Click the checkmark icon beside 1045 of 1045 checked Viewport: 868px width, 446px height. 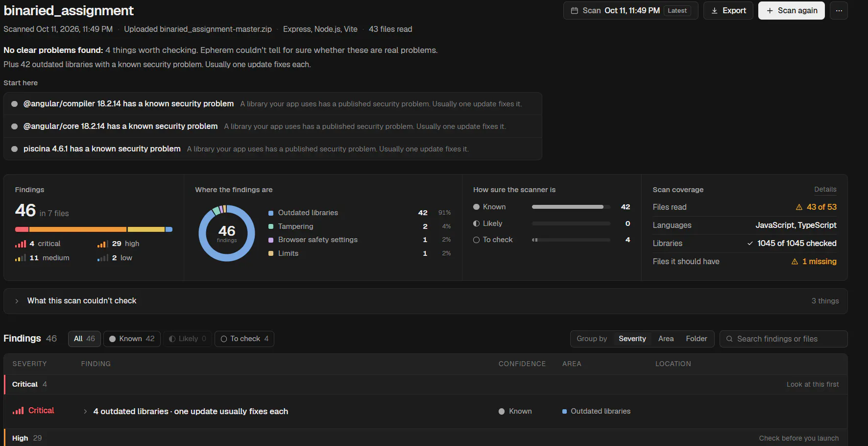pos(750,244)
